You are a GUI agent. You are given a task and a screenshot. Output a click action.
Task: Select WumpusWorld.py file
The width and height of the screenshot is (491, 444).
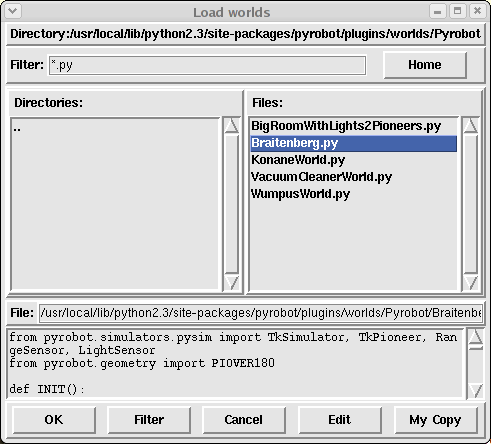coord(353,194)
